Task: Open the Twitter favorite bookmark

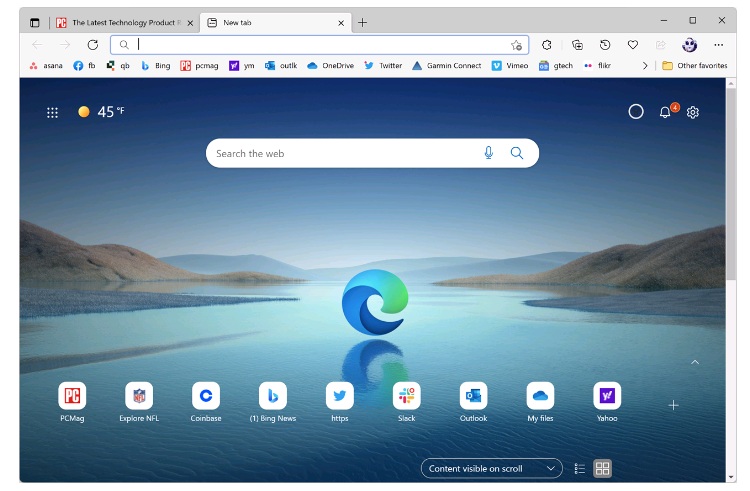Action: click(x=383, y=66)
